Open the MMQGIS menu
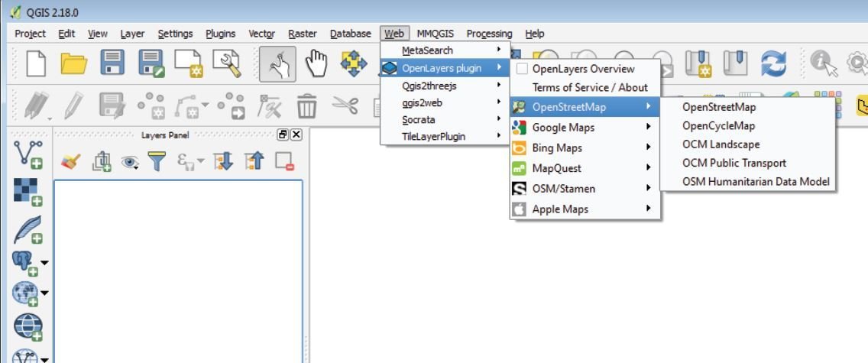This screenshot has height=363, width=868. tap(435, 34)
